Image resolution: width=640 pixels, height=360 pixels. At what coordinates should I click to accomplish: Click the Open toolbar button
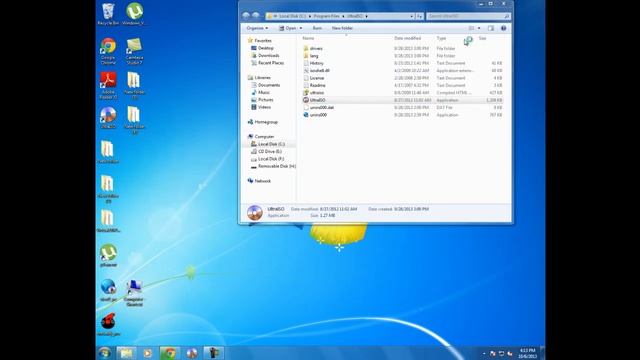click(x=288, y=28)
